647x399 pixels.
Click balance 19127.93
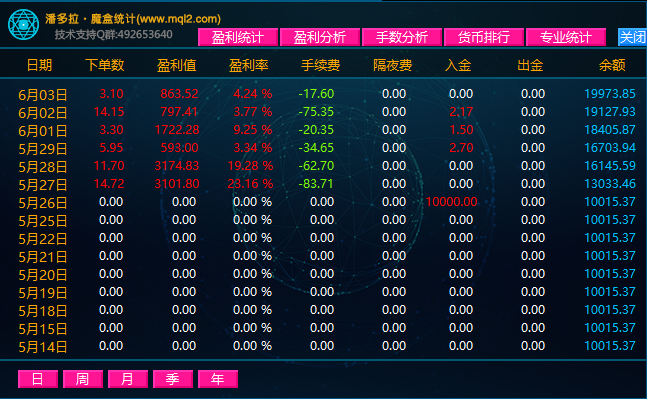coord(610,112)
